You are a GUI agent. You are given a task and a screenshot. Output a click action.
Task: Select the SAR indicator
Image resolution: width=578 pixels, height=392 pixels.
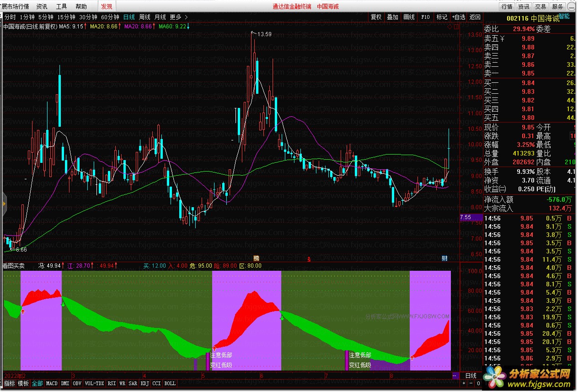coord(133,383)
